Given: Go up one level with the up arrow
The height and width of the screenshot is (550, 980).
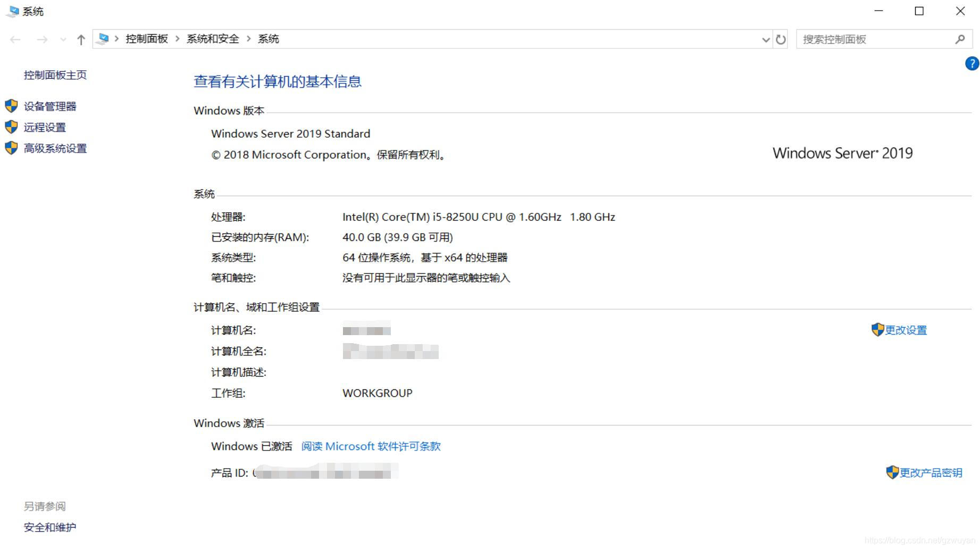Looking at the screenshot, I should point(81,39).
